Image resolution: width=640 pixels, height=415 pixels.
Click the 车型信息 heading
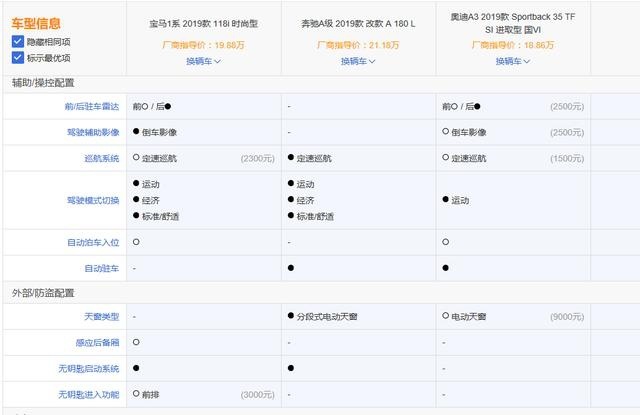pos(36,23)
